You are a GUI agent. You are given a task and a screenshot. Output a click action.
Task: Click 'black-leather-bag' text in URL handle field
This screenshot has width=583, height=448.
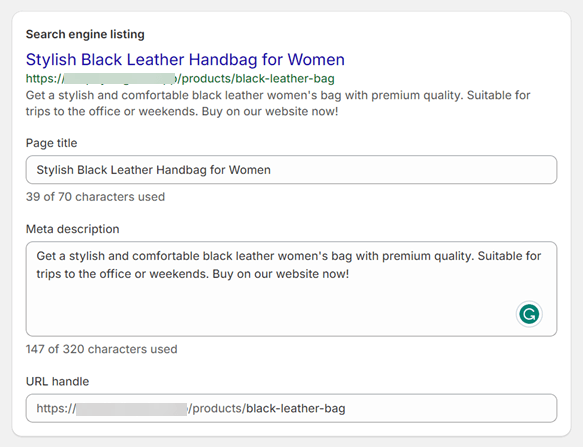click(x=296, y=408)
